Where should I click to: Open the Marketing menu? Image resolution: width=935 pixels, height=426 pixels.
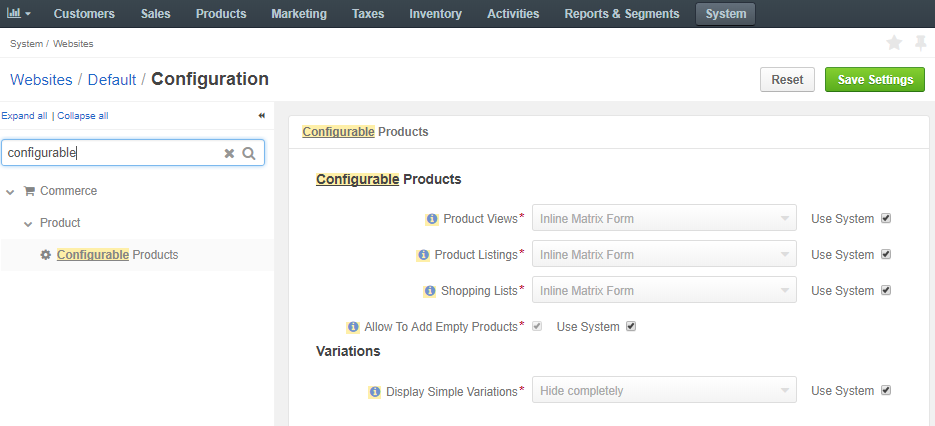point(299,14)
